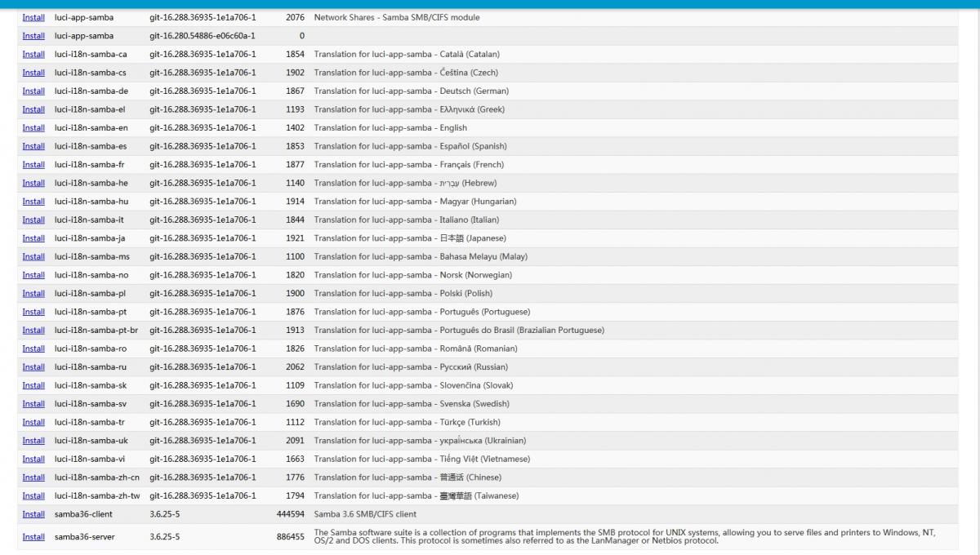Screen dimensions: 980x555
Task: Click the Deutsch (German) translation description
Action: 412,91
